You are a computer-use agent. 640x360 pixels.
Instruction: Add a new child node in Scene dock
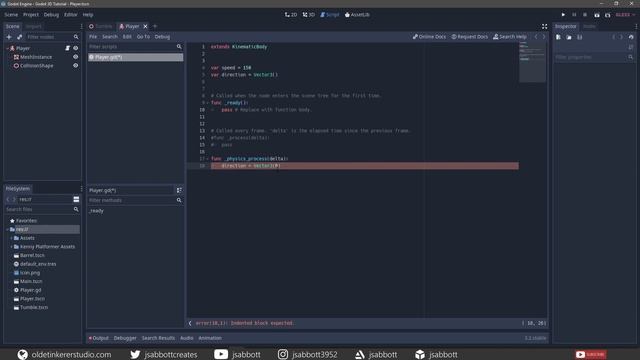[x=9, y=37]
